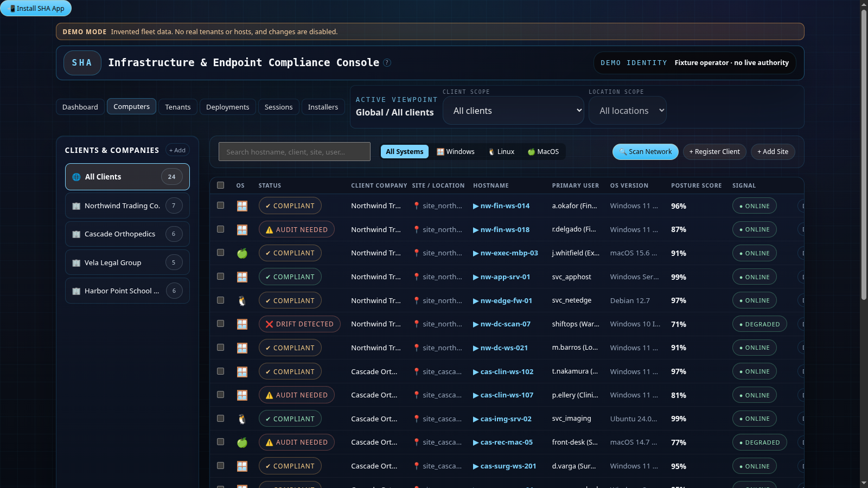
Task: Click the help icon beside the console title
Action: click(x=387, y=63)
